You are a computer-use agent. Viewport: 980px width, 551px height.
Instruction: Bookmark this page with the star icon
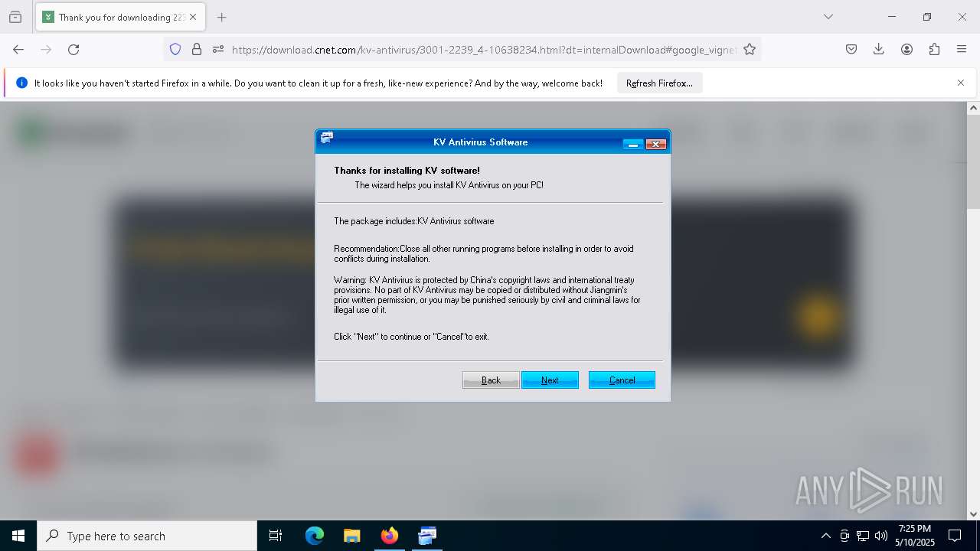pyautogui.click(x=750, y=49)
